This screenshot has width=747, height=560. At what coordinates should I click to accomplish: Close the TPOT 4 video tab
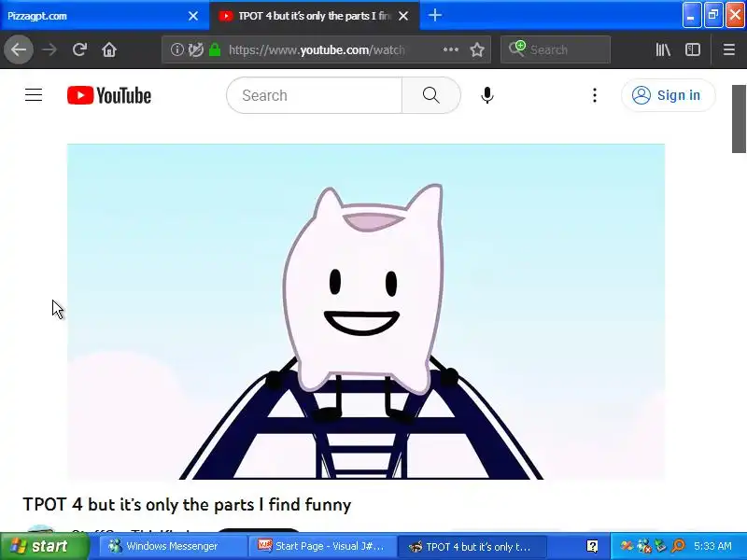403,16
